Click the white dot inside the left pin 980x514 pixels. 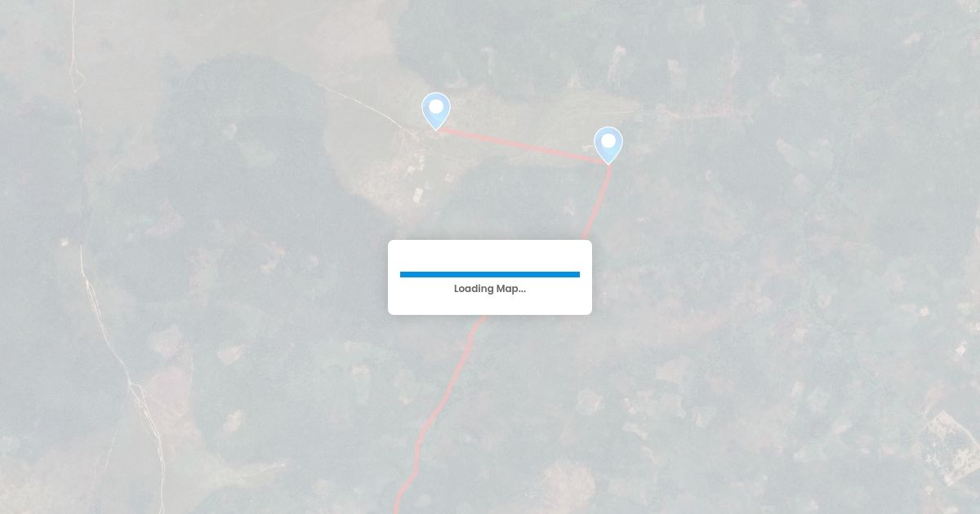[436, 106]
